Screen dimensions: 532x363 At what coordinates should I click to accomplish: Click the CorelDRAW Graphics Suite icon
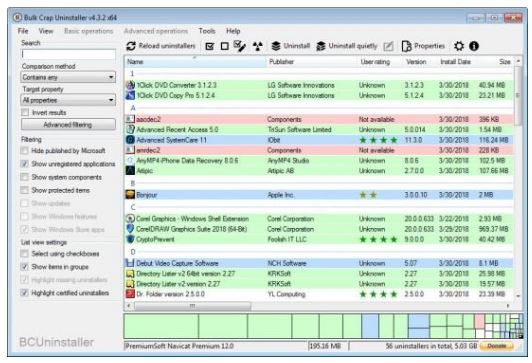point(130,229)
